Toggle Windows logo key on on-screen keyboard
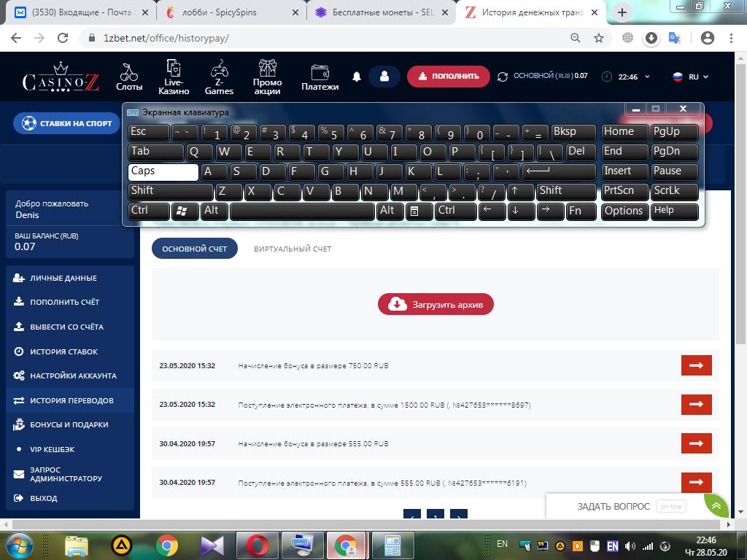 click(185, 211)
